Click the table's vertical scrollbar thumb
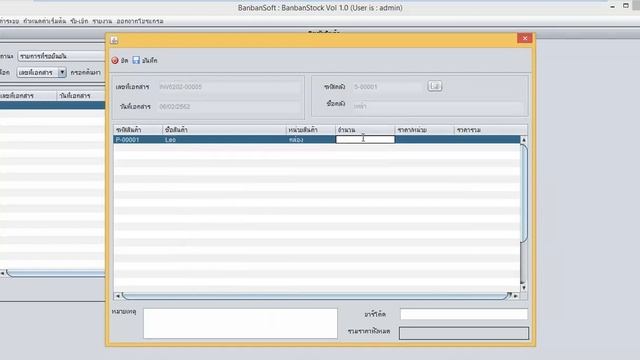The image size is (640, 360). click(524, 193)
